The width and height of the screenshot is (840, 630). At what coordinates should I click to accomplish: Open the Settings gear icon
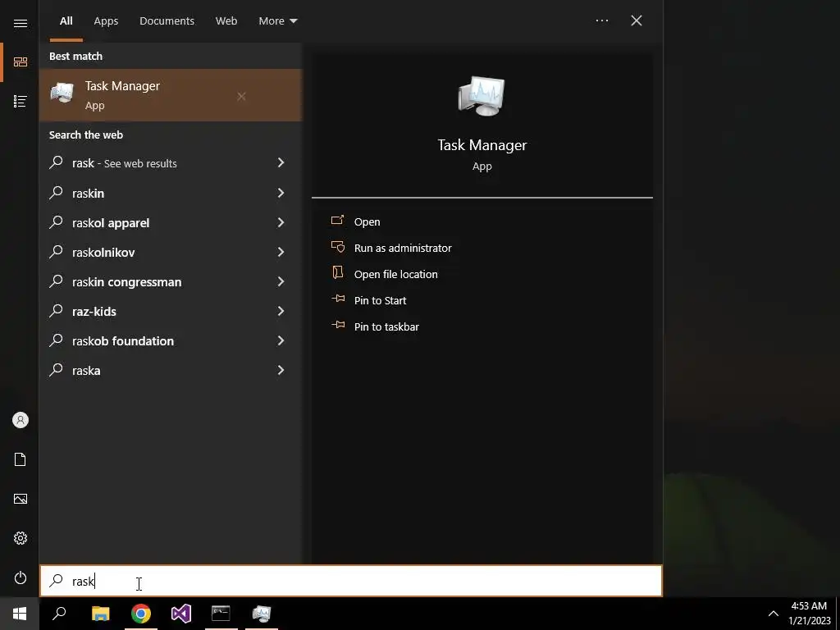[x=21, y=538]
